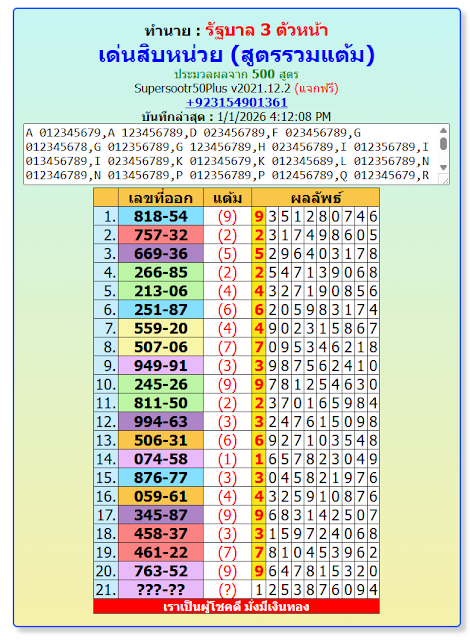470x640 pixels.
Task: Click the text area resize grip
Action: pyautogui.click(x=443, y=179)
